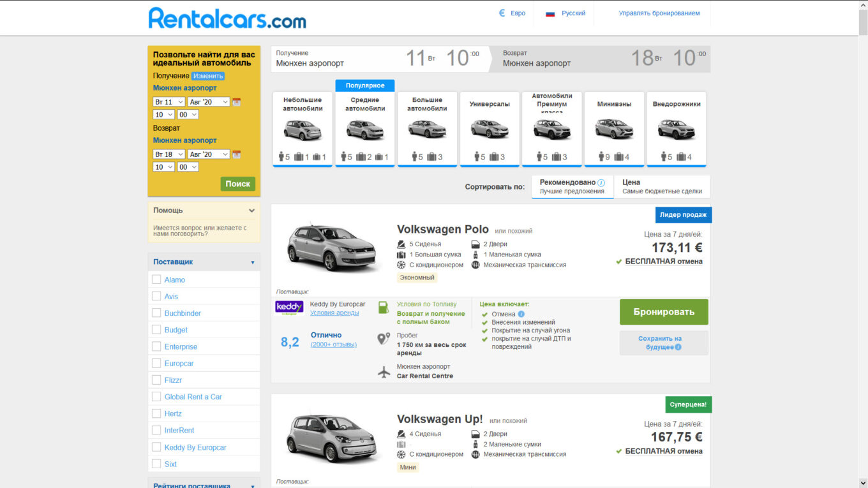Click the page vertical scrollbar

(x=863, y=191)
